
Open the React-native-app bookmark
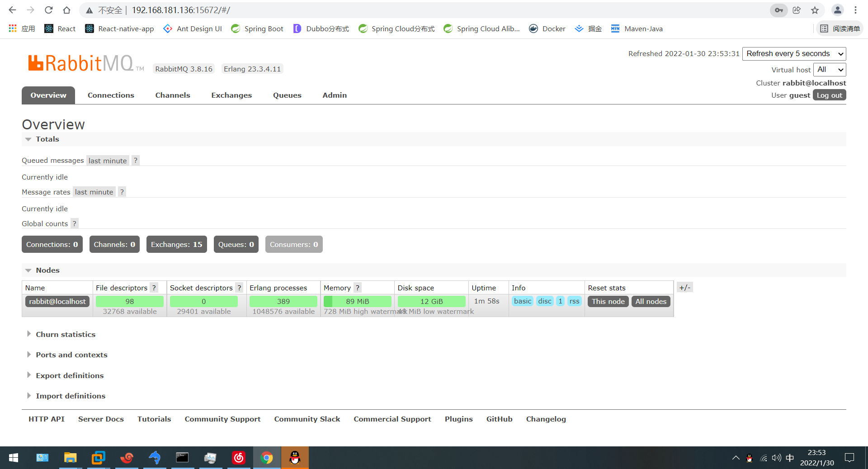pyautogui.click(x=119, y=28)
